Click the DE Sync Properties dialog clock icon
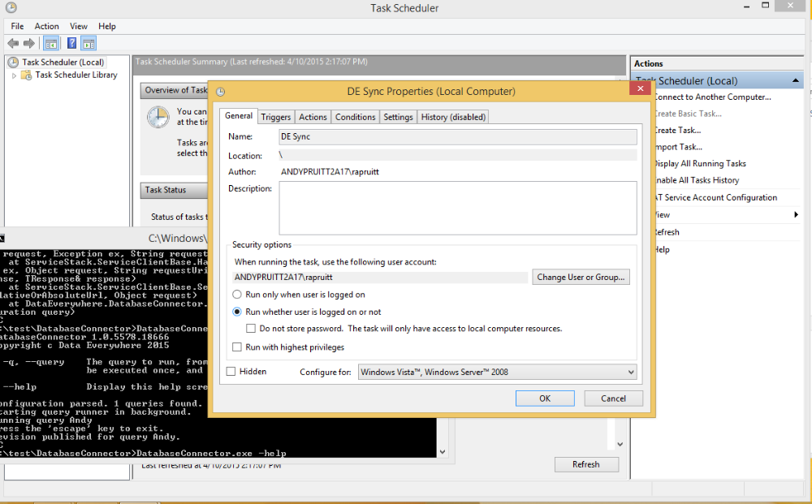The width and height of the screenshot is (812, 504). [220, 92]
